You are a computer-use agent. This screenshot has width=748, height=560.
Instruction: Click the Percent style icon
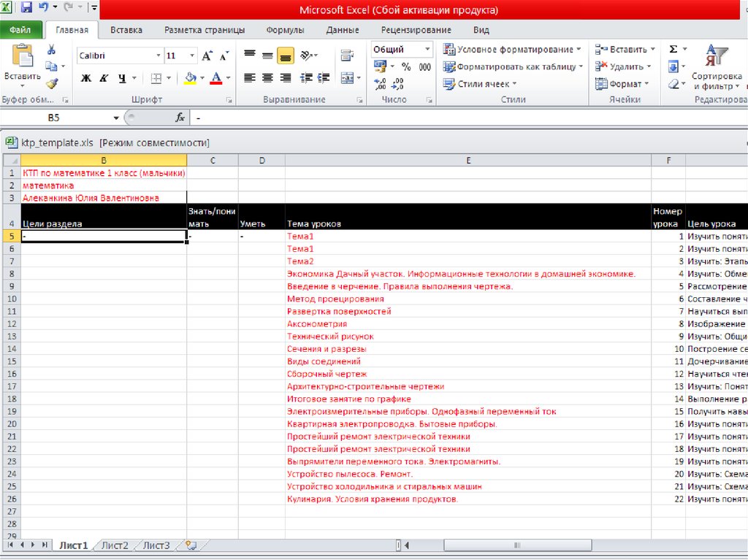click(406, 66)
